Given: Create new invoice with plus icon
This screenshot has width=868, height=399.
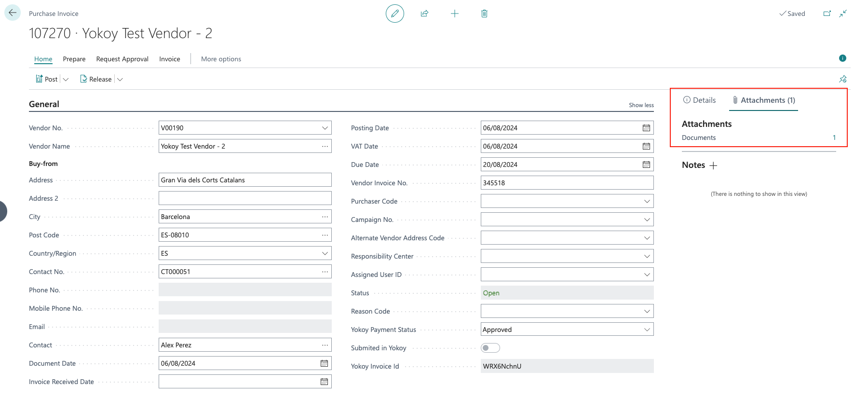Looking at the screenshot, I should click(454, 14).
